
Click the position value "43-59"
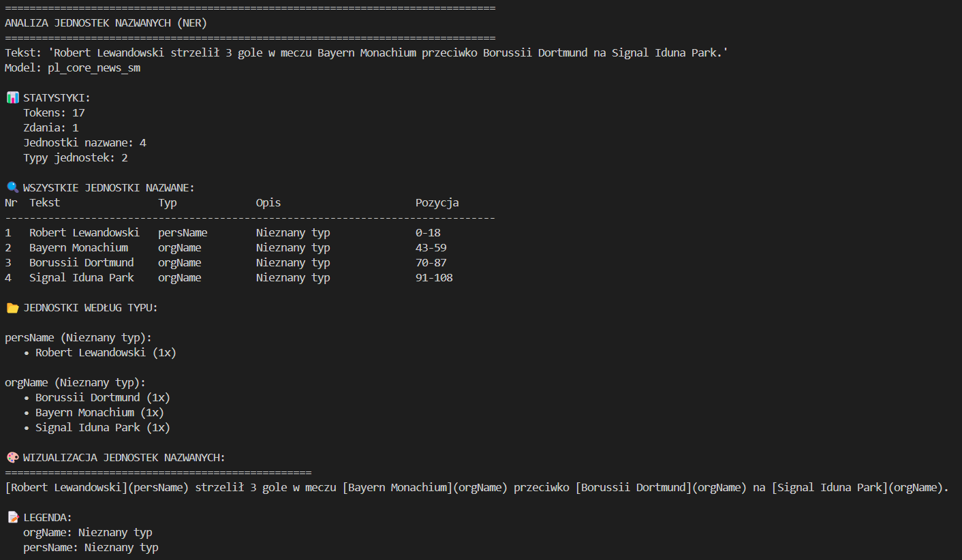tap(431, 248)
